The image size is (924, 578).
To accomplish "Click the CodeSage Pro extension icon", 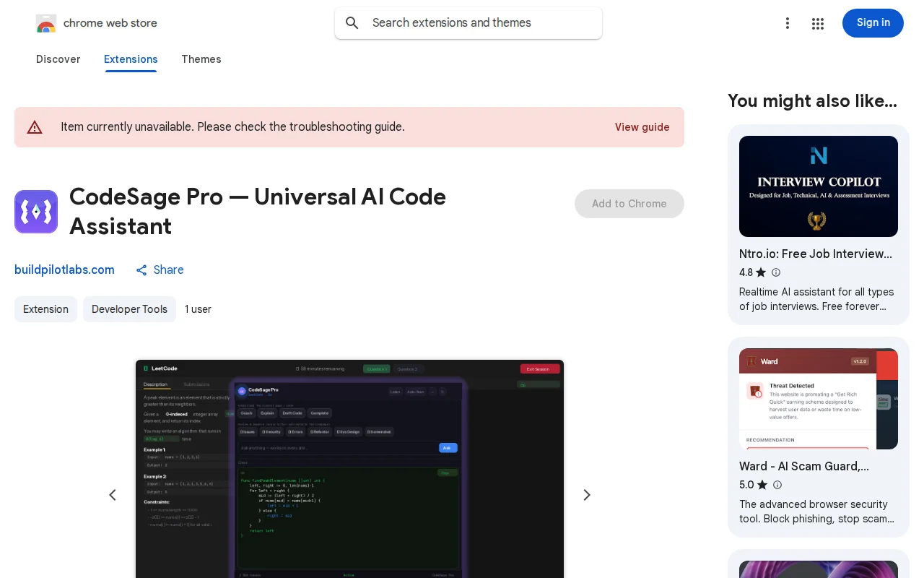I will point(36,212).
